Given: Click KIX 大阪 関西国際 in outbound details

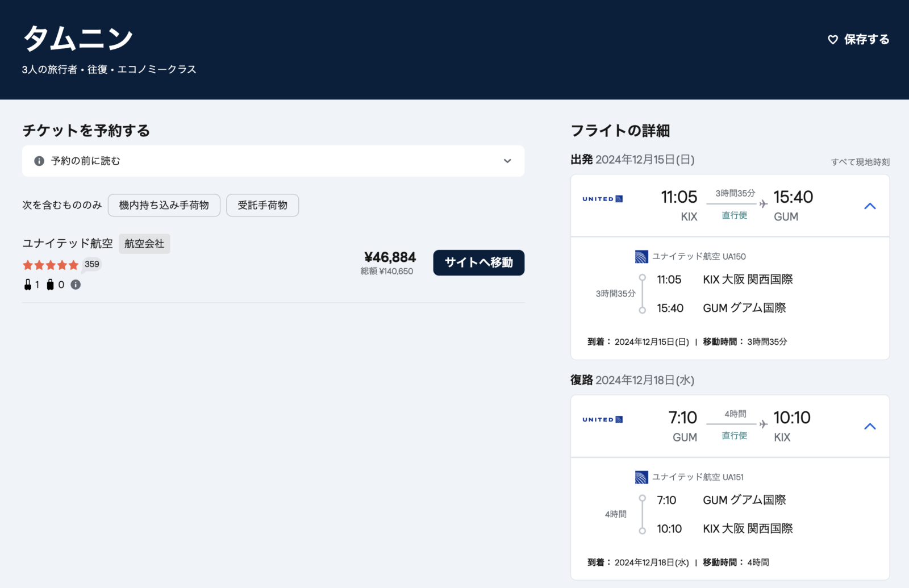Looking at the screenshot, I should (748, 280).
